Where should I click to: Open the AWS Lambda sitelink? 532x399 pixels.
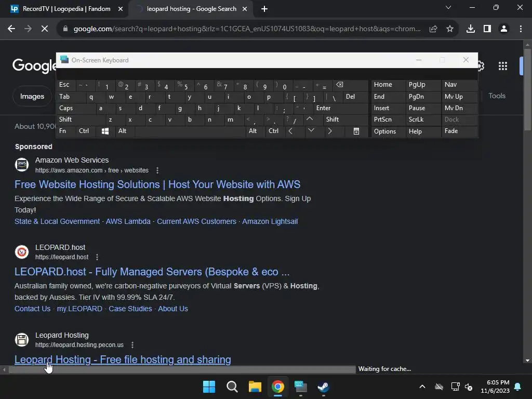pyautogui.click(x=128, y=221)
